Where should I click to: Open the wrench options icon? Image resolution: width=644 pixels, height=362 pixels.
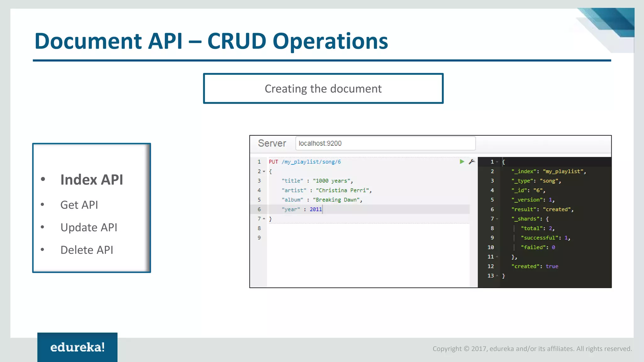click(x=472, y=162)
